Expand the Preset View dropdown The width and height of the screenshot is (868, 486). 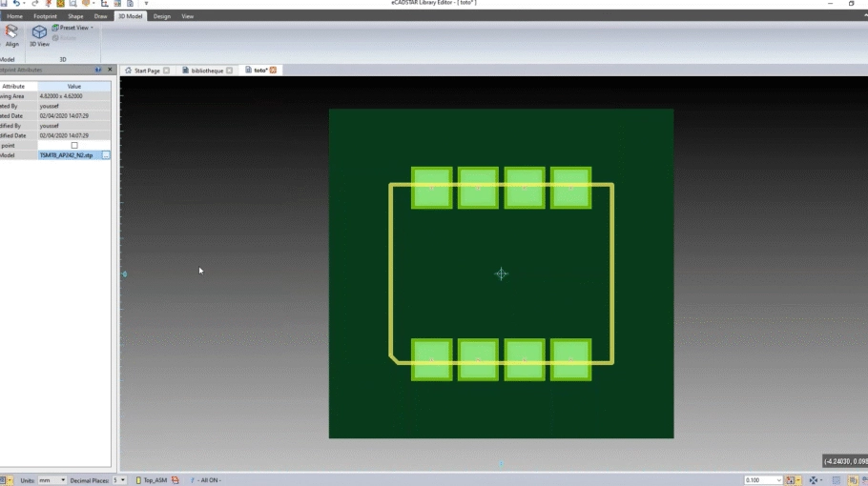pyautogui.click(x=92, y=28)
